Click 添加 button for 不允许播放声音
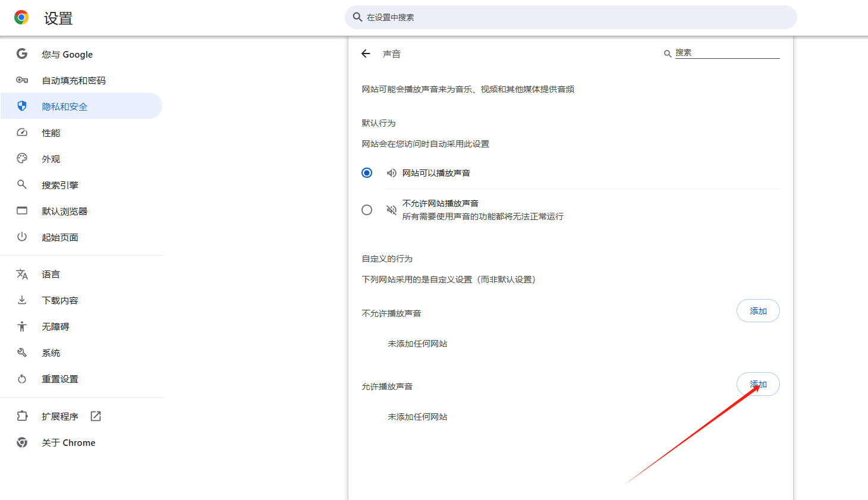868x500 pixels. [758, 311]
